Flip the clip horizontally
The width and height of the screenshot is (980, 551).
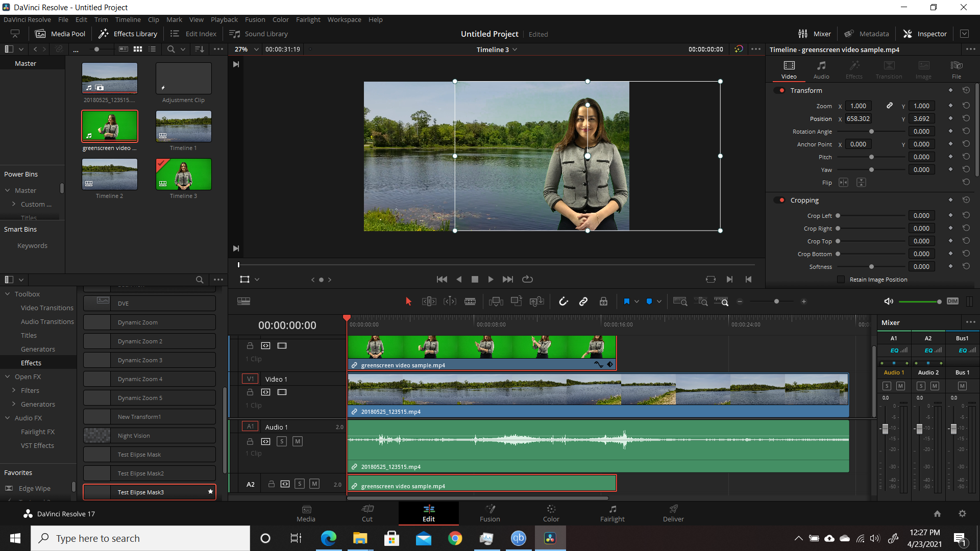[x=843, y=183]
